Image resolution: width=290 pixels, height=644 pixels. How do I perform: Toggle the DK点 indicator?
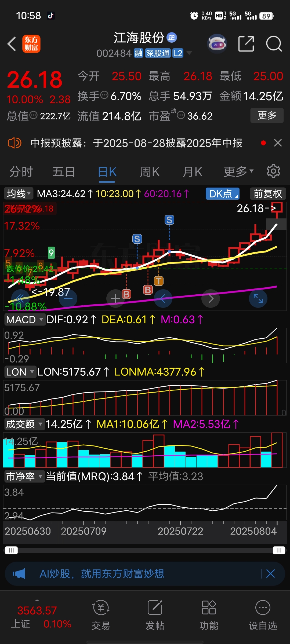[x=223, y=193]
